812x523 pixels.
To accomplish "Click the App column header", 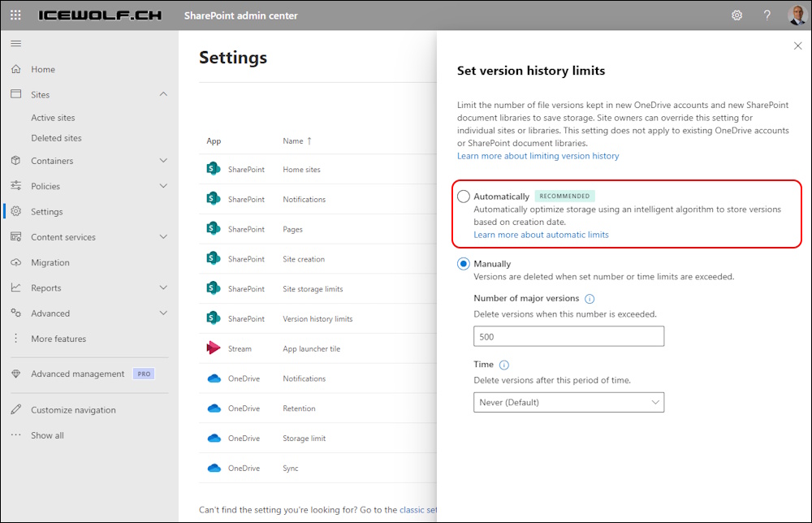I will 214,140.
